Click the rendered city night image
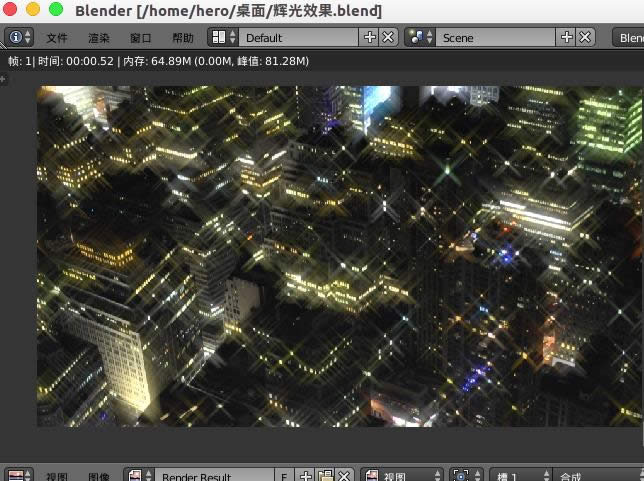Screen dimensions: 644x481 340,256
